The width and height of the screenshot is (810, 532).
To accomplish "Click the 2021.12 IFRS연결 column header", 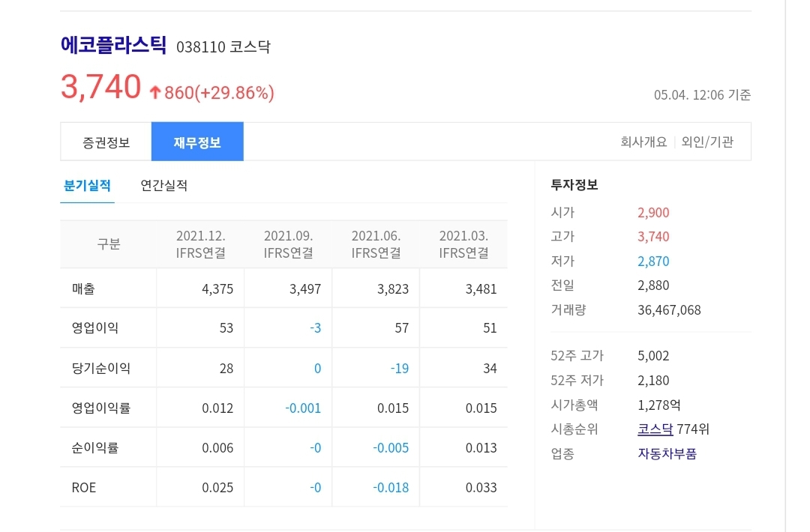I will click(199, 244).
